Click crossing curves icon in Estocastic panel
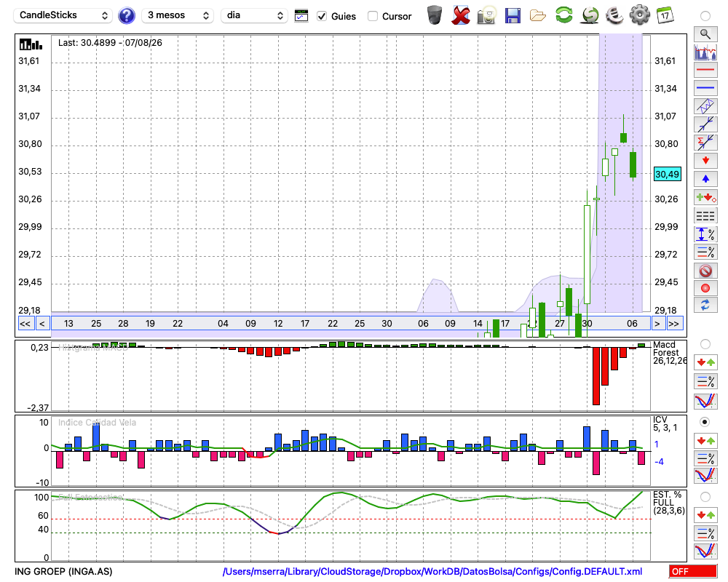The width and height of the screenshot is (728, 582). tap(705, 551)
